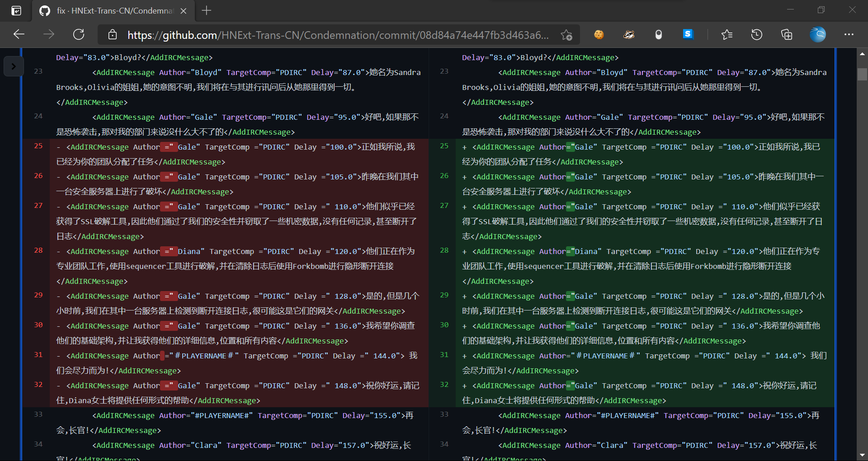Open the Shortcut extension with blue S
Image resolution: width=868 pixels, height=461 pixels.
pos(688,34)
